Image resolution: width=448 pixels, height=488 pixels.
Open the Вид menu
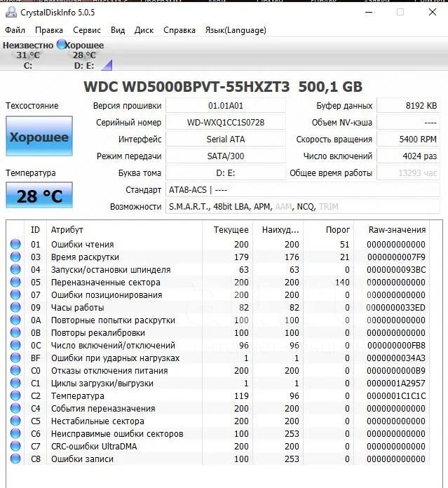(x=118, y=30)
